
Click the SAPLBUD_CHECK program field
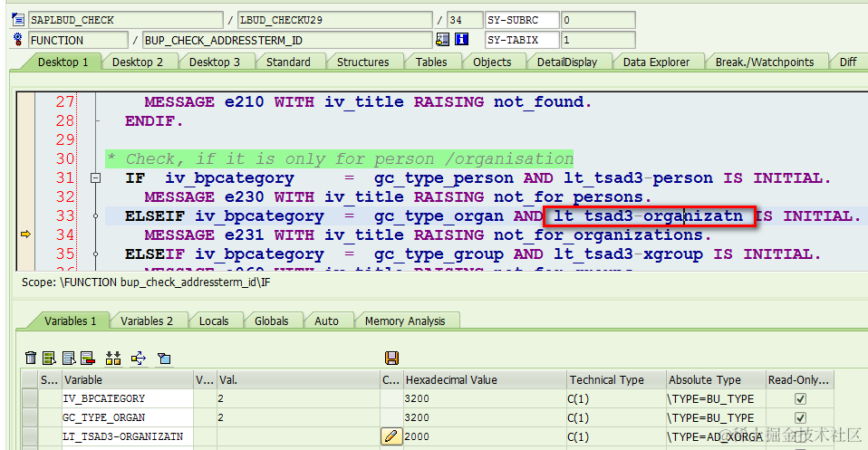126,20
